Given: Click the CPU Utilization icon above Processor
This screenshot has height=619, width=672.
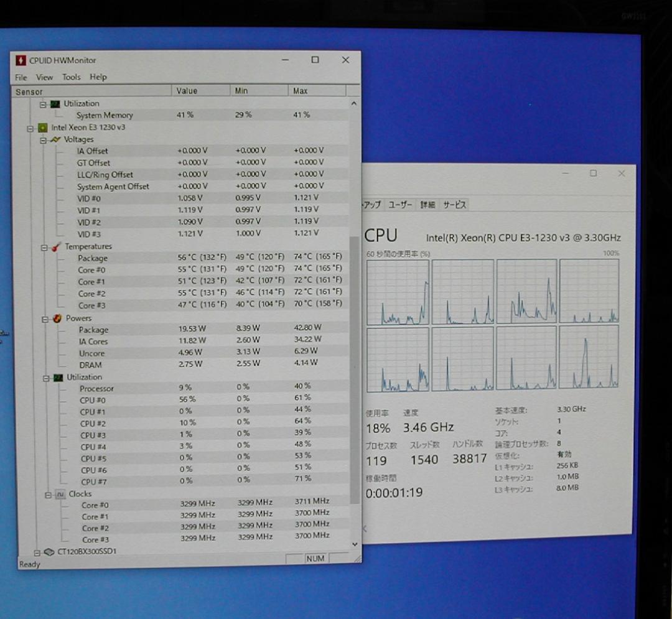Looking at the screenshot, I should click(x=58, y=378).
